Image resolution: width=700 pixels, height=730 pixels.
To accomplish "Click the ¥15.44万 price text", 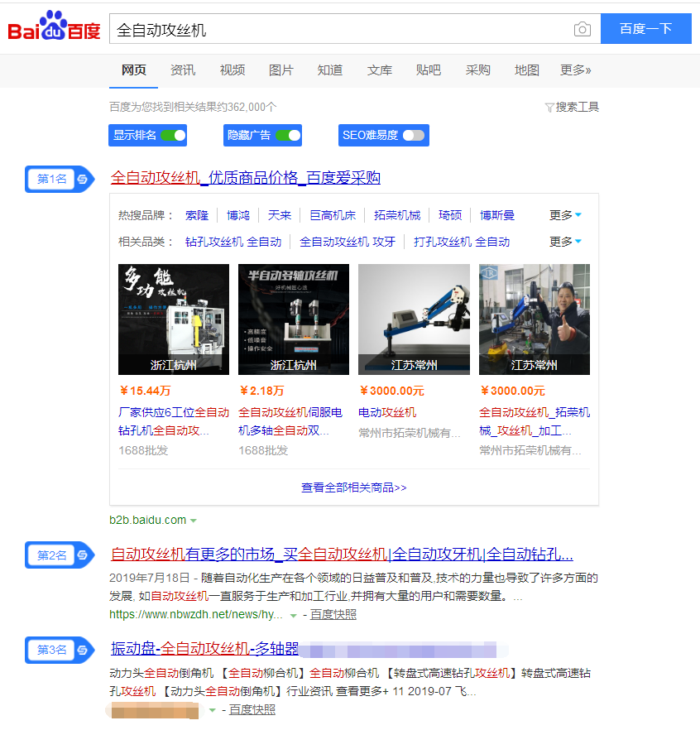I will coord(146,391).
